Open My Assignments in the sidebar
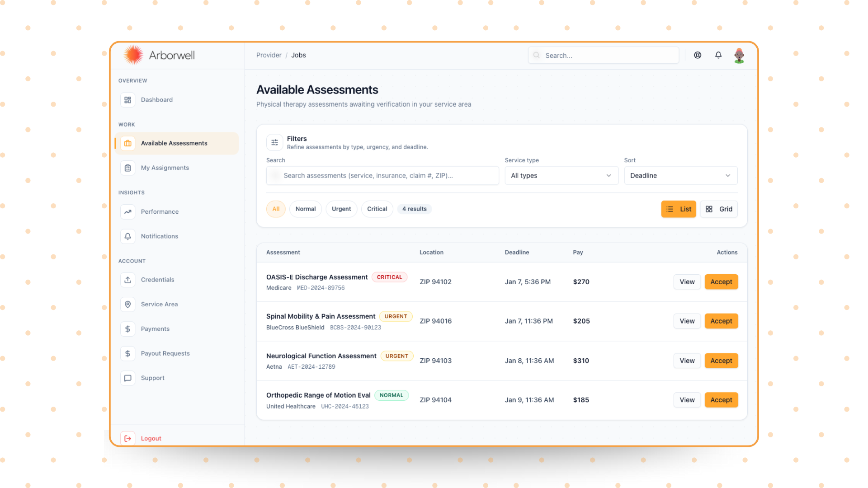Image resolution: width=868 pixels, height=488 pixels. (x=165, y=168)
